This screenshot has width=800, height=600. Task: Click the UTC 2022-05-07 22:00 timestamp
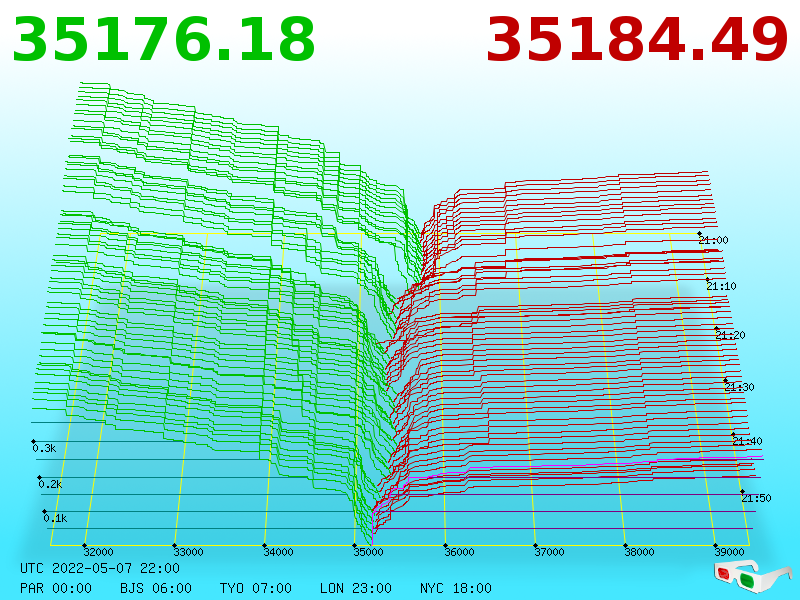click(100, 568)
